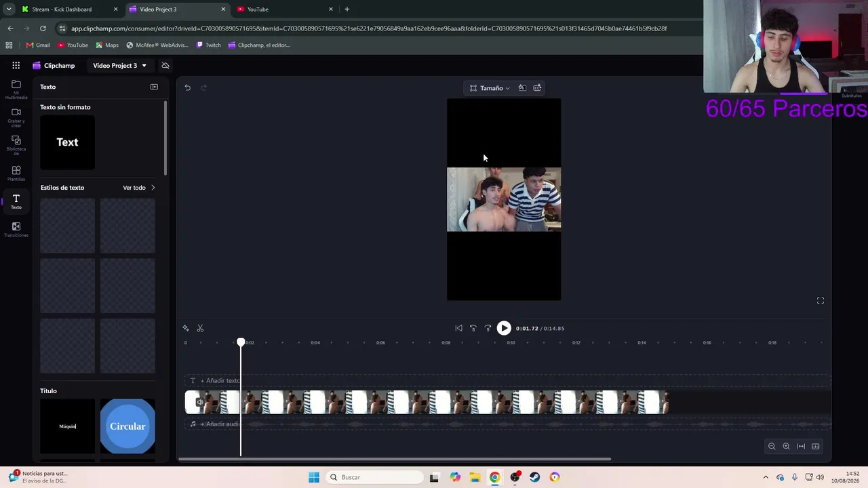Screen dimensions: 868x488
Task: Play the video preview
Action: click(504, 329)
